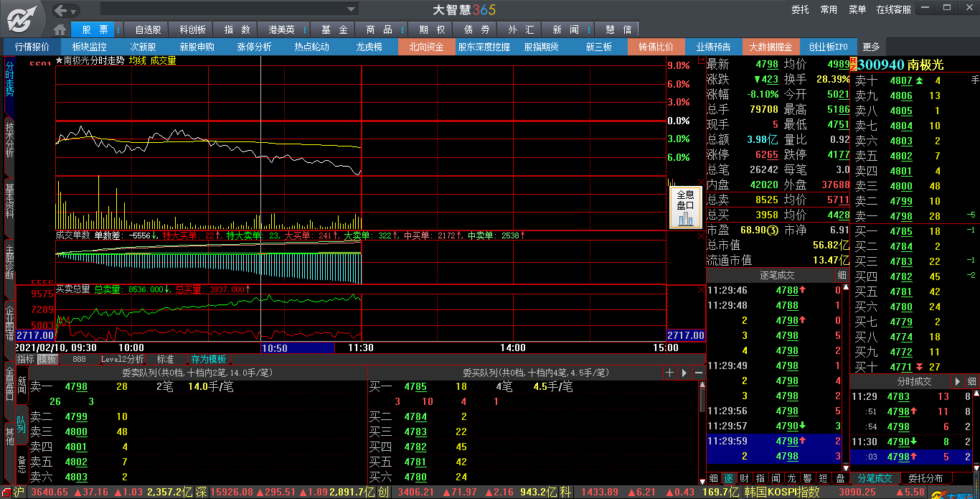Open the 菜单 menu
Screen dimensions: 980x499
tap(857, 9)
